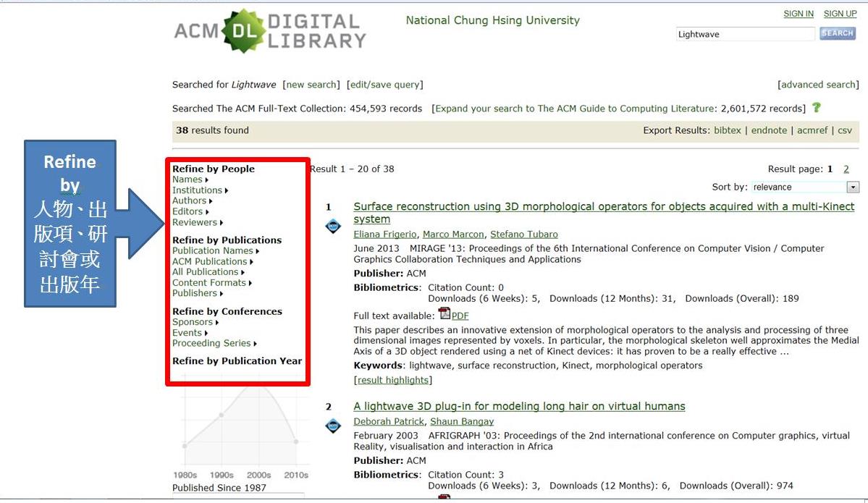
Task: Click the SEARCH button
Action: coord(837,33)
